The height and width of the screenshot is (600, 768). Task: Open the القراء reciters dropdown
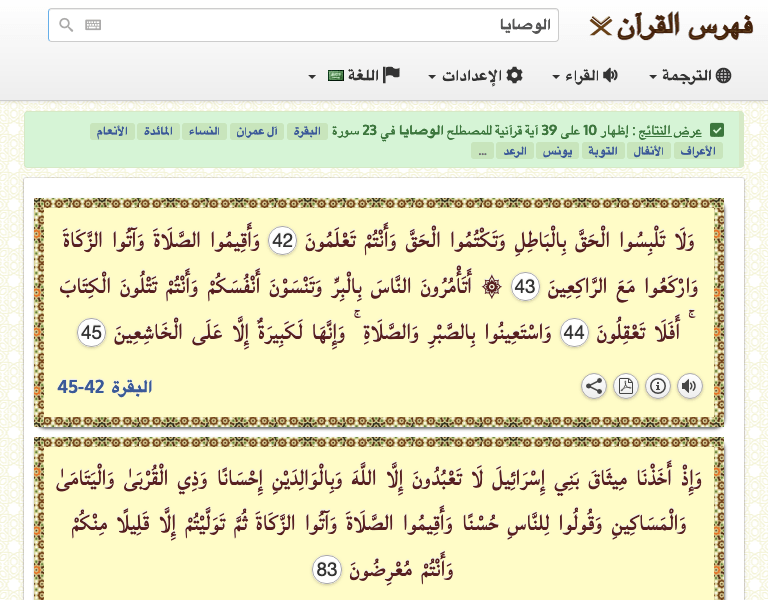click(585, 75)
